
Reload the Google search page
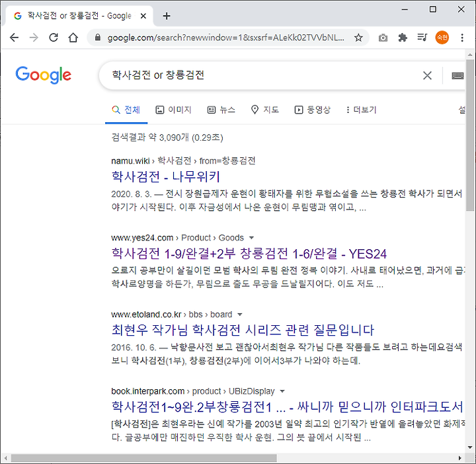pos(54,38)
